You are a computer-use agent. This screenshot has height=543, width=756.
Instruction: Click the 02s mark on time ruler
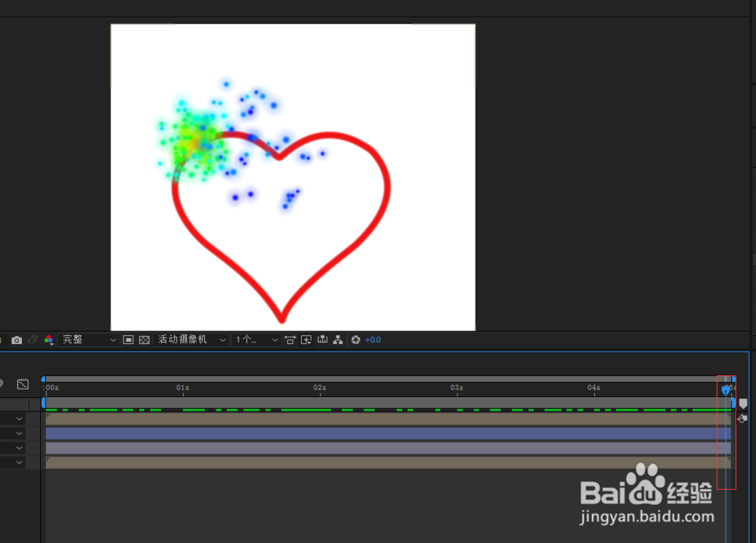(x=320, y=388)
